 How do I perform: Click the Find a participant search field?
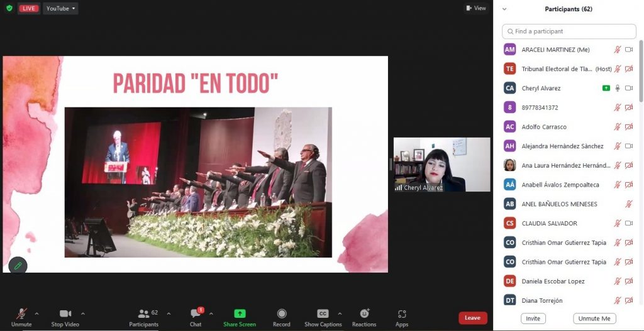(569, 31)
